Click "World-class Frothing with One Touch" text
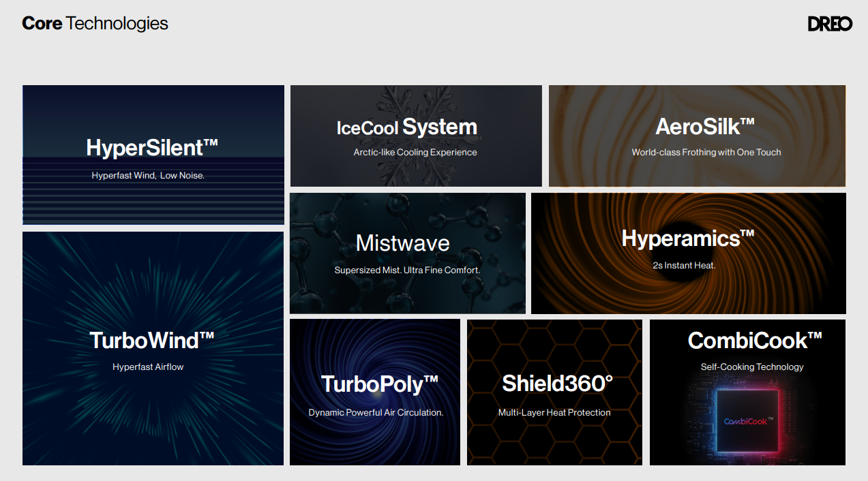Viewport: 868px width, 481px height. click(706, 153)
